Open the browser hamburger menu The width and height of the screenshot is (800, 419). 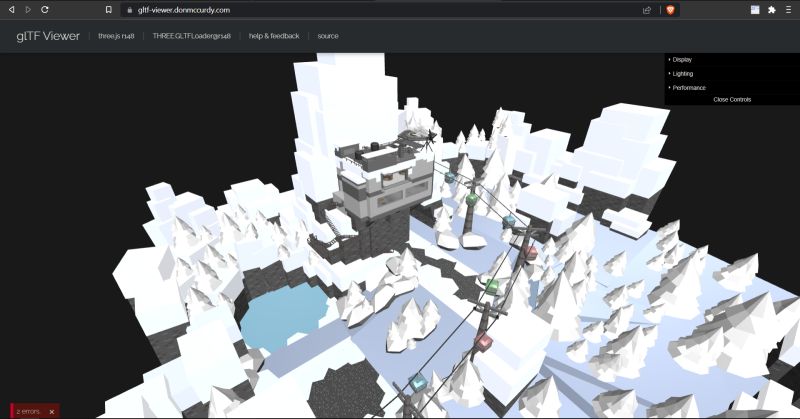coord(788,10)
